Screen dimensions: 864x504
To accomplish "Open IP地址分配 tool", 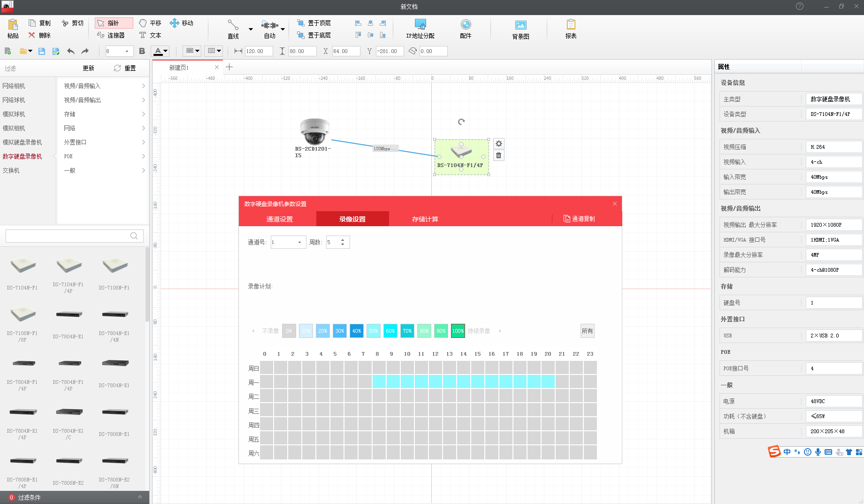I will tap(421, 29).
